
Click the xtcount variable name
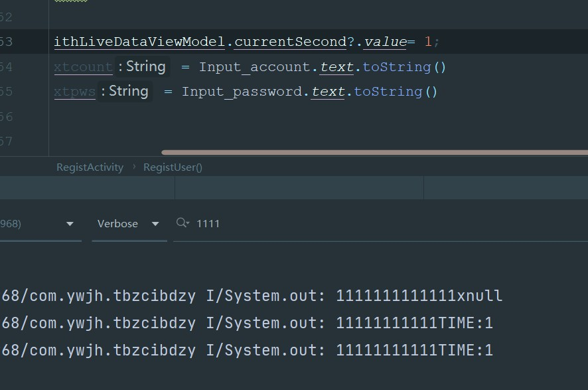pyautogui.click(x=83, y=67)
